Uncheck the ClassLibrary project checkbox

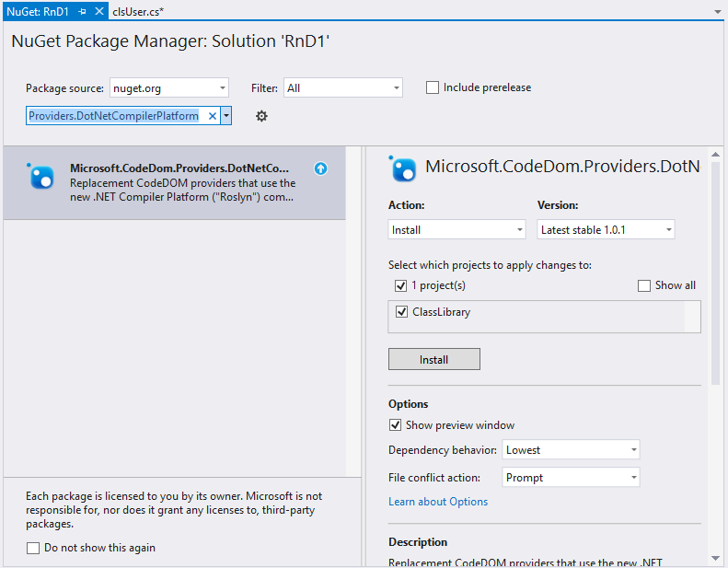(x=401, y=312)
